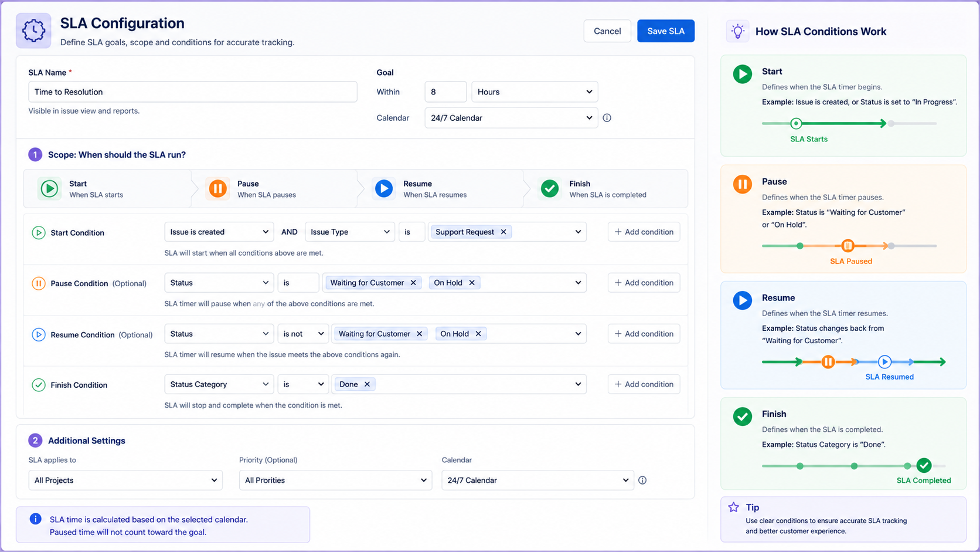This screenshot has height=552, width=980.
Task: Click the star icon next to Tip
Action: coord(734,507)
